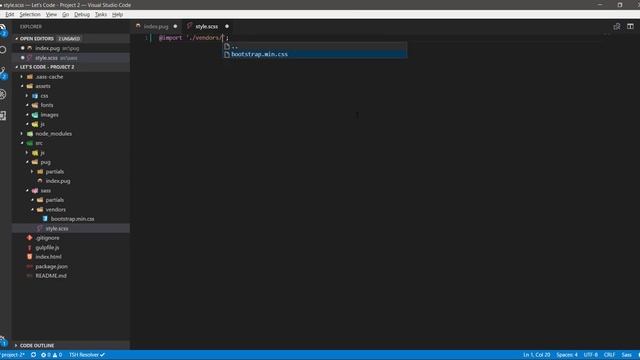Expand the Code Outline section
Viewport: 640px width, 360px height.
coord(16,346)
